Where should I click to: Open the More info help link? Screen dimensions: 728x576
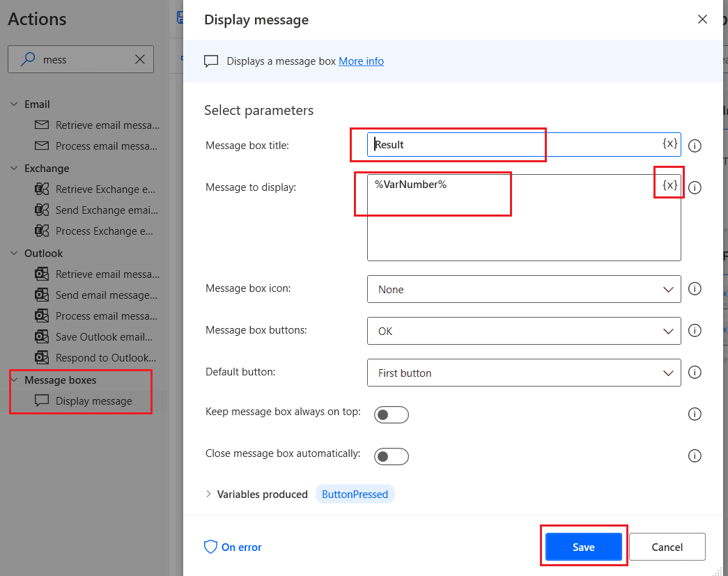[x=361, y=61]
